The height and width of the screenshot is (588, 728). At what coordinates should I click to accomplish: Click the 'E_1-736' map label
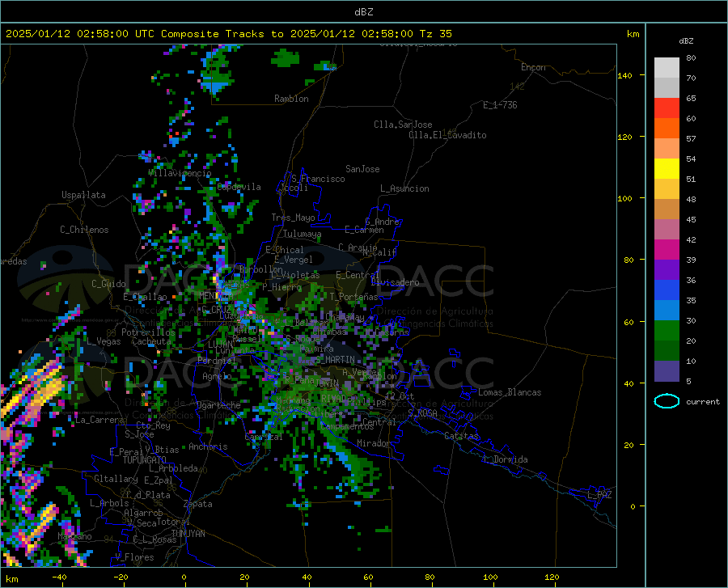500,105
